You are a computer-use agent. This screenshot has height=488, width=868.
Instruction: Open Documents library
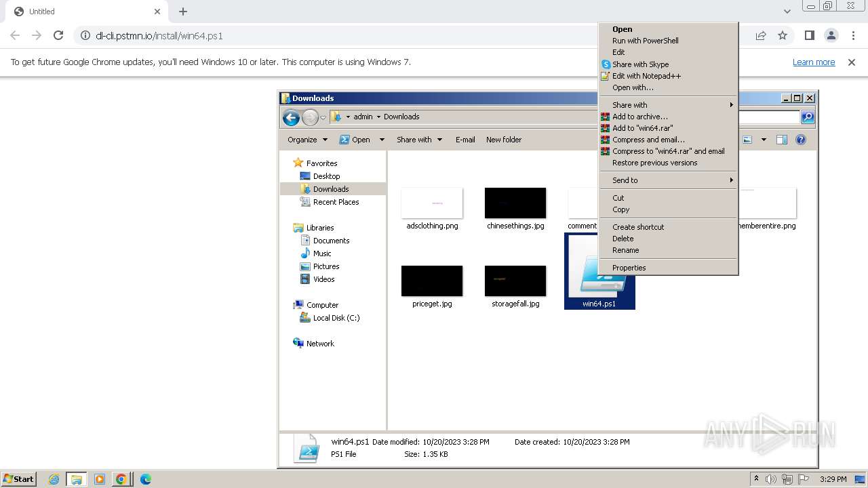click(331, 241)
